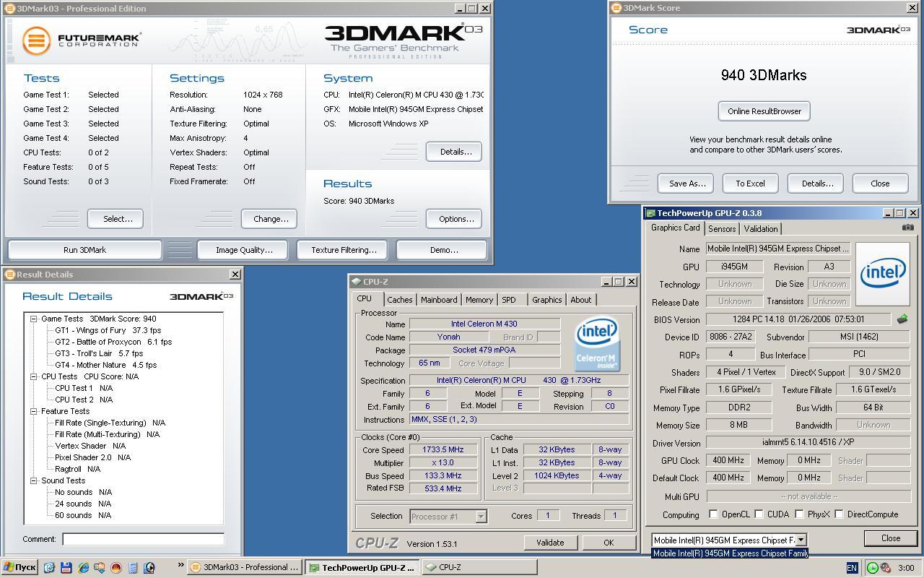This screenshot has width=924, height=578.
Task: Collapse the CPU Tests tree node
Action: point(33,376)
